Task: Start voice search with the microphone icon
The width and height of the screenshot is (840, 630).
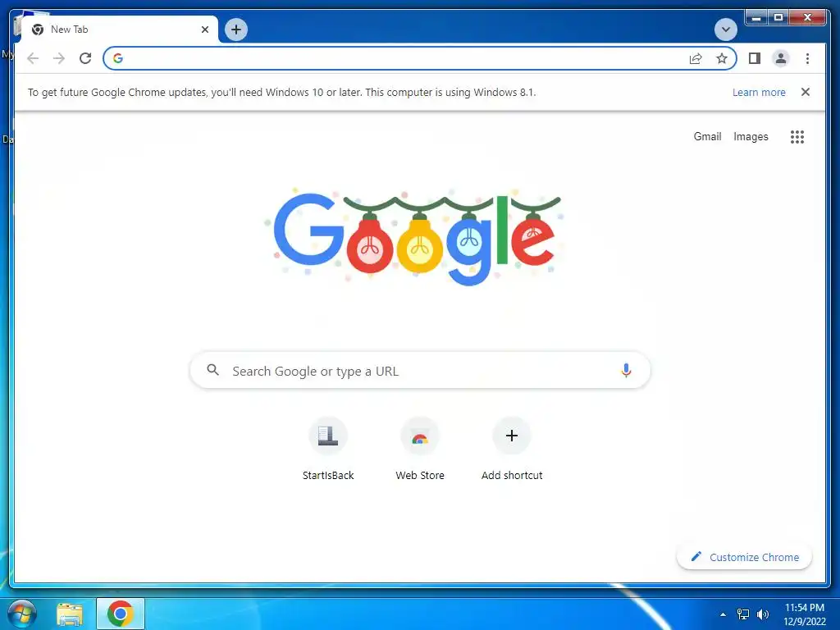Action: [x=626, y=370]
